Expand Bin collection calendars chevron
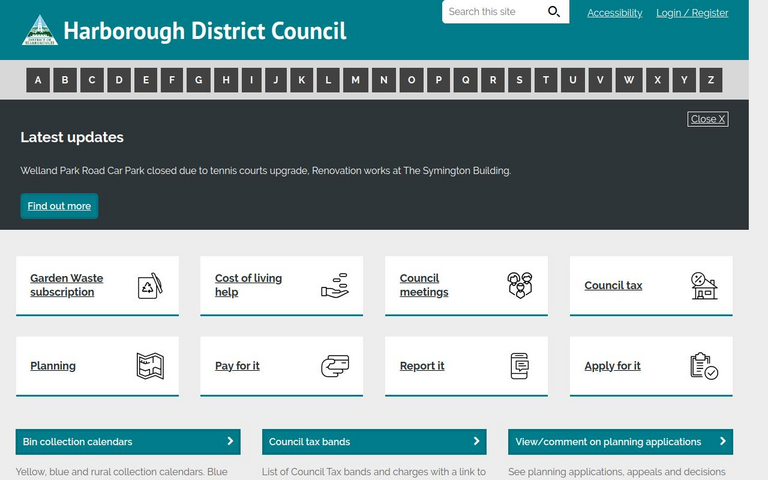The width and height of the screenshot is (768, 480). [x=230, y=441]
